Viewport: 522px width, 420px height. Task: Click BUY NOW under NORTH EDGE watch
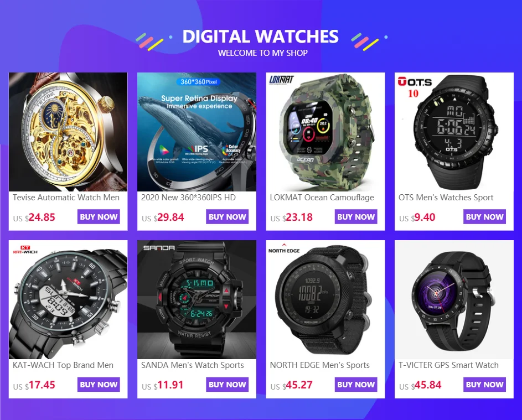tap(356, 385)
